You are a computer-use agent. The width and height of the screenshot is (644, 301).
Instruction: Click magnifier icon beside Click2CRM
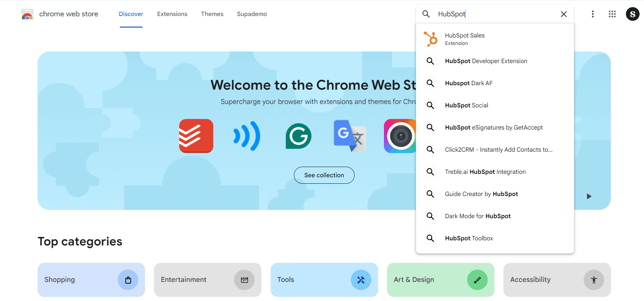click(x=430, y=150)
